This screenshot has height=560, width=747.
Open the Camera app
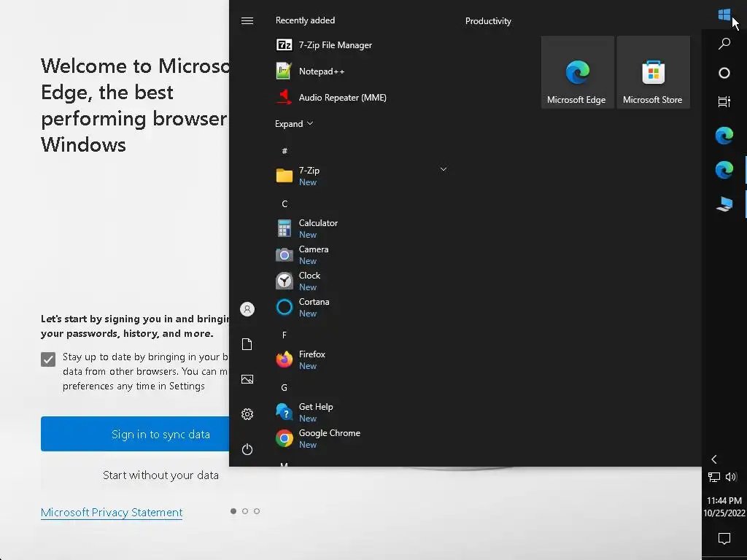(362, 254)
